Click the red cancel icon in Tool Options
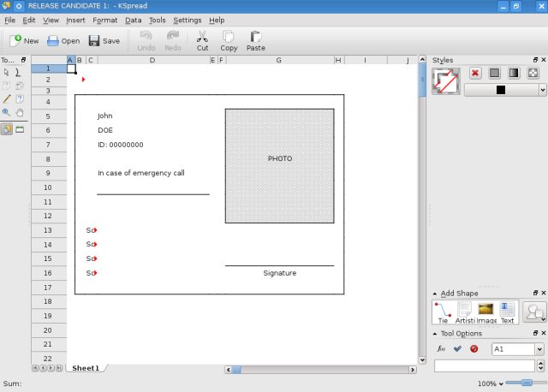This screenshot has height=392, width=548. tap(474, 349)
